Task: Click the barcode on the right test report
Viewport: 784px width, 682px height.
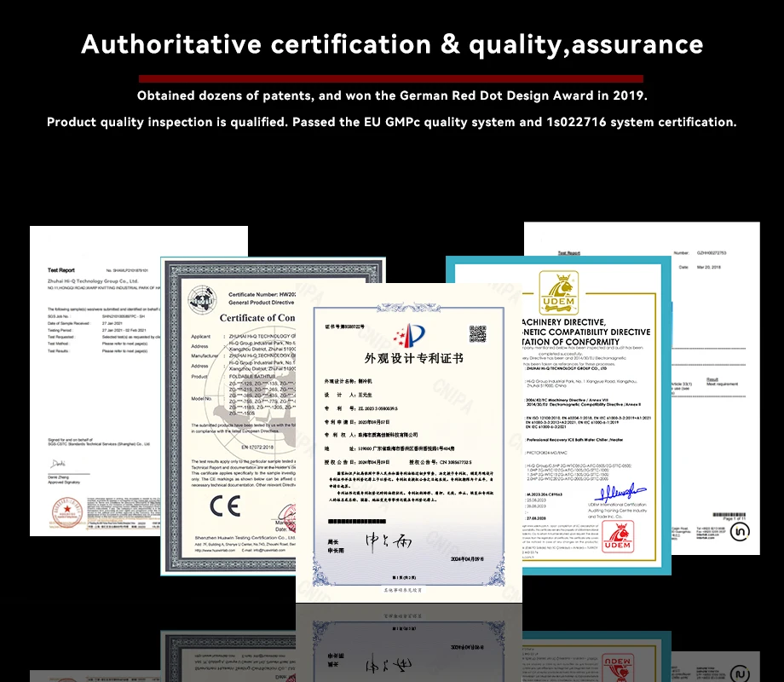Action: coord(729,515)
